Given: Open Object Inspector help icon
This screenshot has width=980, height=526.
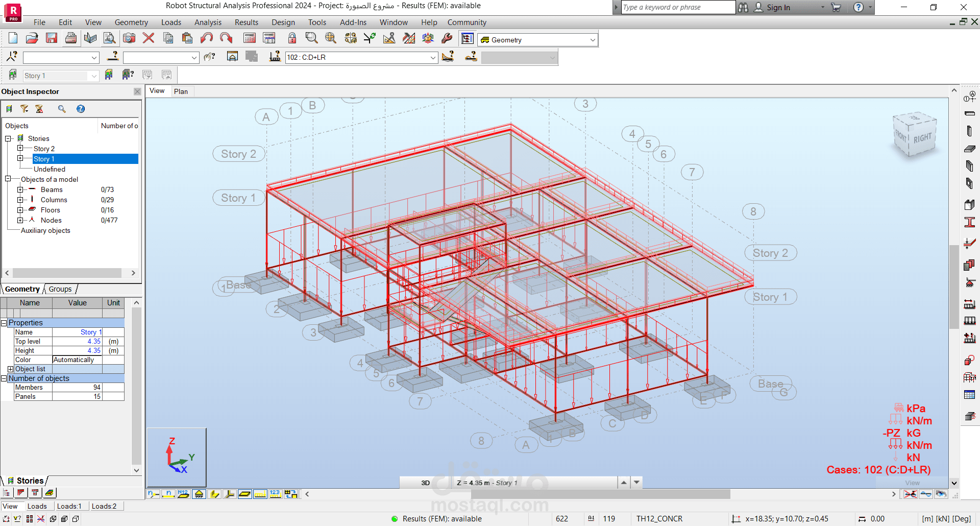Looking at the screenshot, I should (x=81, y=109).
